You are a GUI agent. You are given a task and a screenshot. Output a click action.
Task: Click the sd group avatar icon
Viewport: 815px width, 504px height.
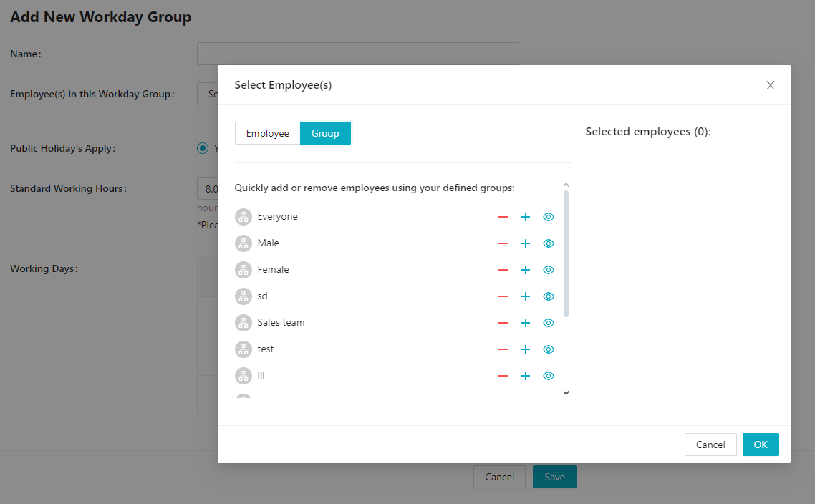coord(243,296)
